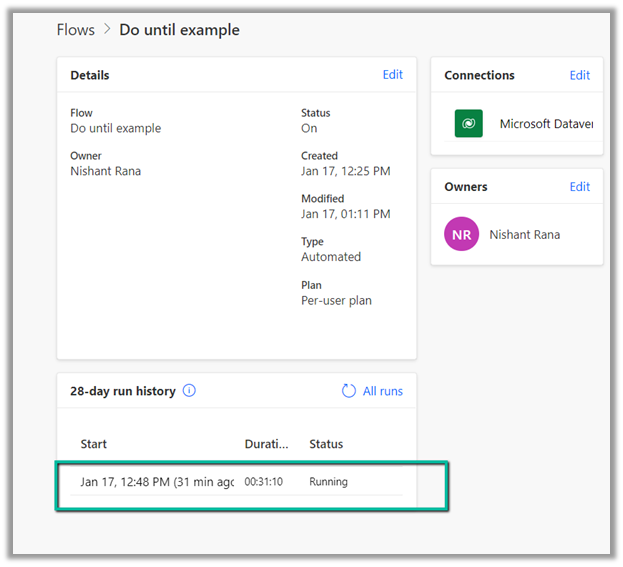
Task: Click the refresh icon beside All runs
Action: tap(349, 391)
